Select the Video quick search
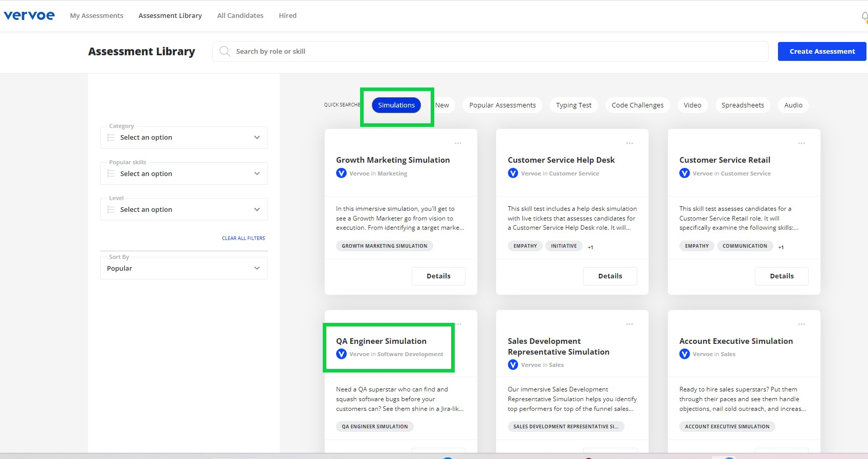This screenshot has height=459, width=868. click(693, 105)
